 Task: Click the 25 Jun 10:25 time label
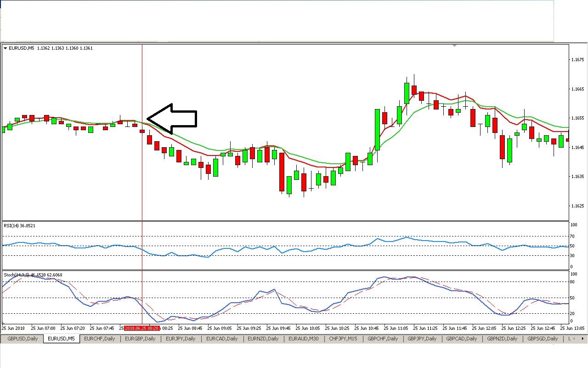click(x=337, y=328)
